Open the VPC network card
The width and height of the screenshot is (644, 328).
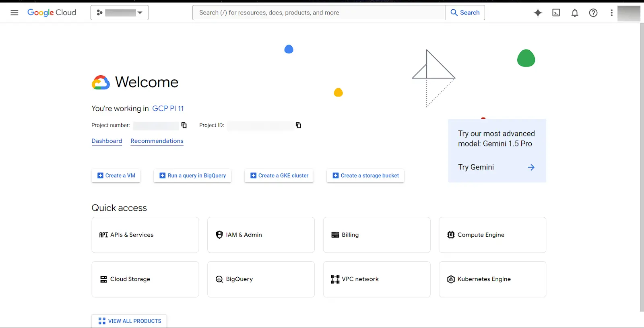pyautogui.click(x=377, y=279)
